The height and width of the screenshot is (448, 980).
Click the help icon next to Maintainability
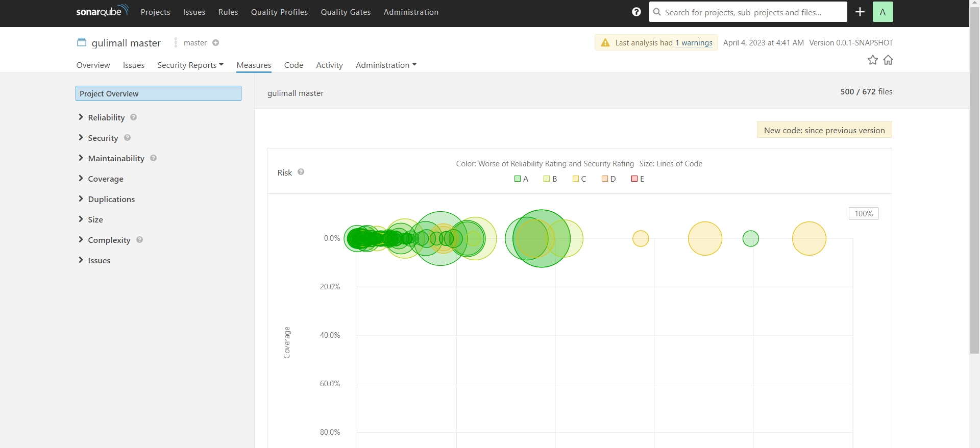tap(154, 158)
